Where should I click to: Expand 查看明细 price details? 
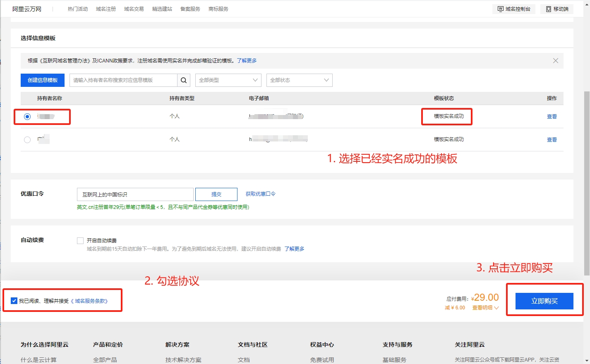pos(485,308)
